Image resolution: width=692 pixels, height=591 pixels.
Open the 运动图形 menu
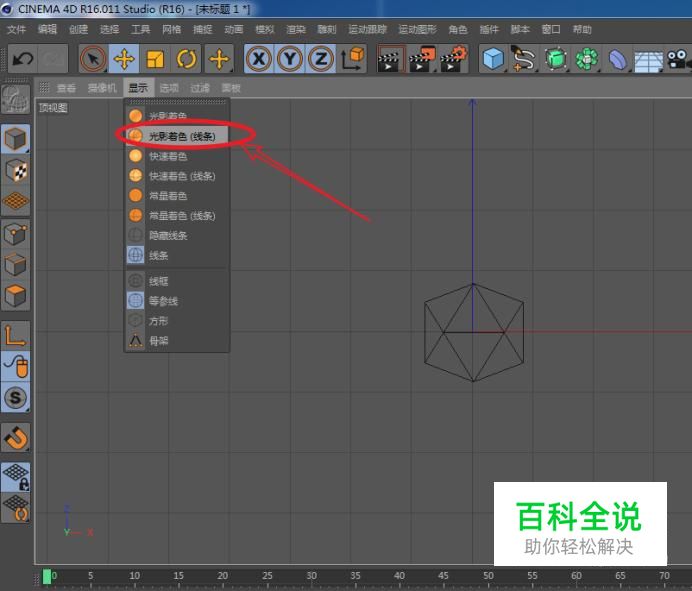pyautogui.click(x=417, y=30)
